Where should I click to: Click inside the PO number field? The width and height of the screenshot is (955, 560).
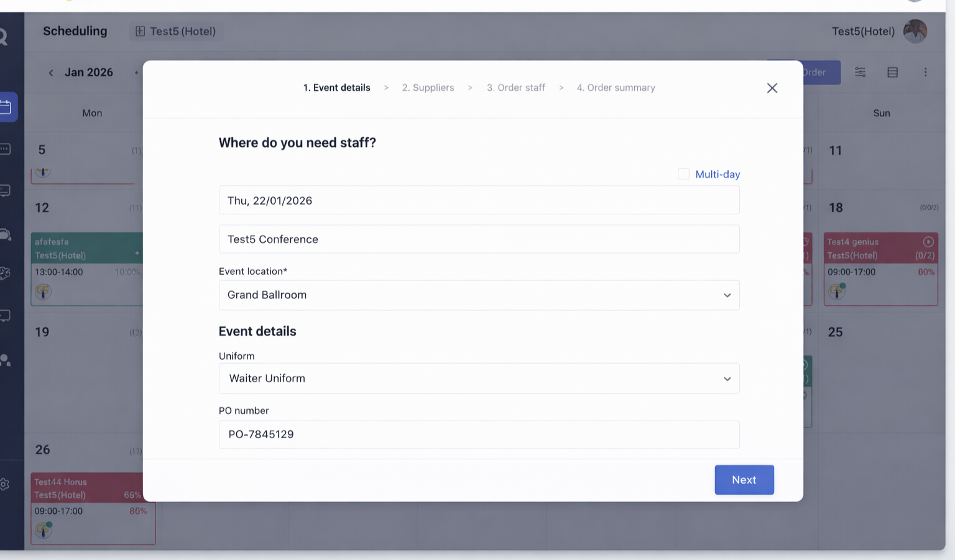point(479,434)
